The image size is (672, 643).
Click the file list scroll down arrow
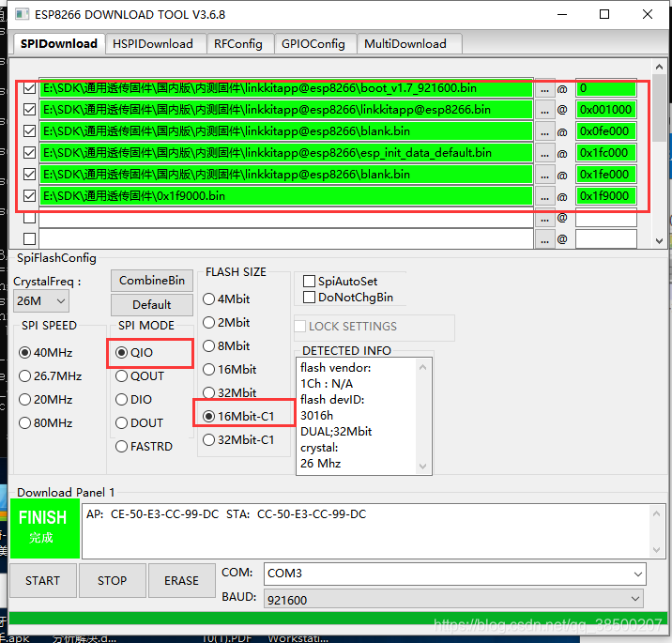pos(659,241)
